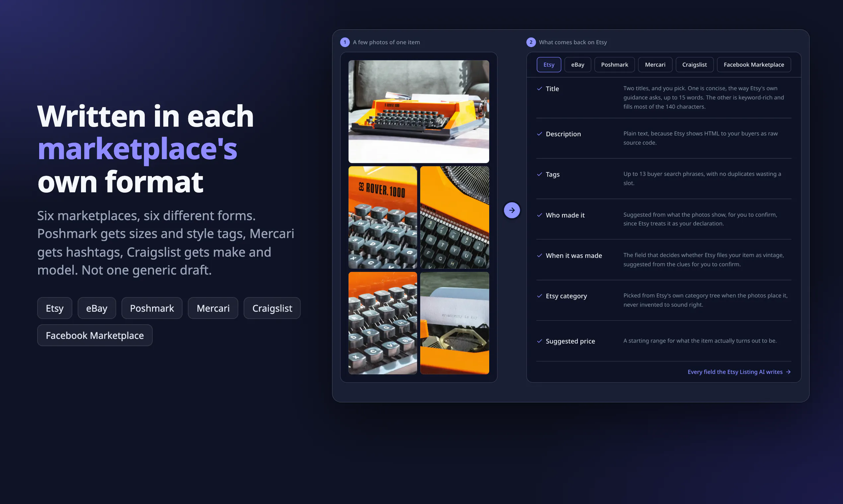Click the checkmark beside When it was made
843x504 pixels.
click(539, 255)
